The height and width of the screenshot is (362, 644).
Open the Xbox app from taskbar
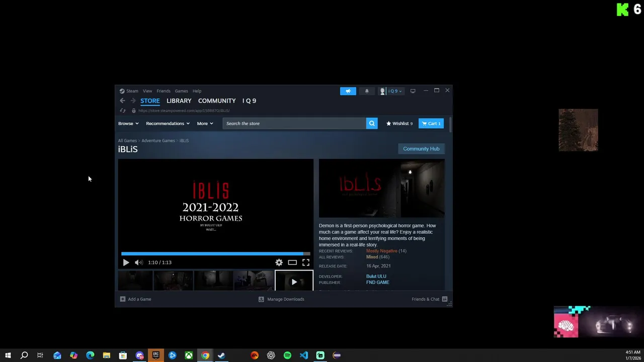coord(189,355)
